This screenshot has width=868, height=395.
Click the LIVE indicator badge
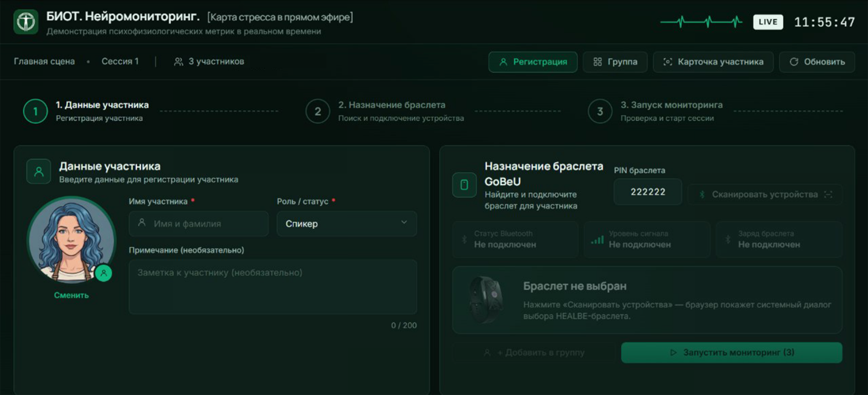pos(768,22)
